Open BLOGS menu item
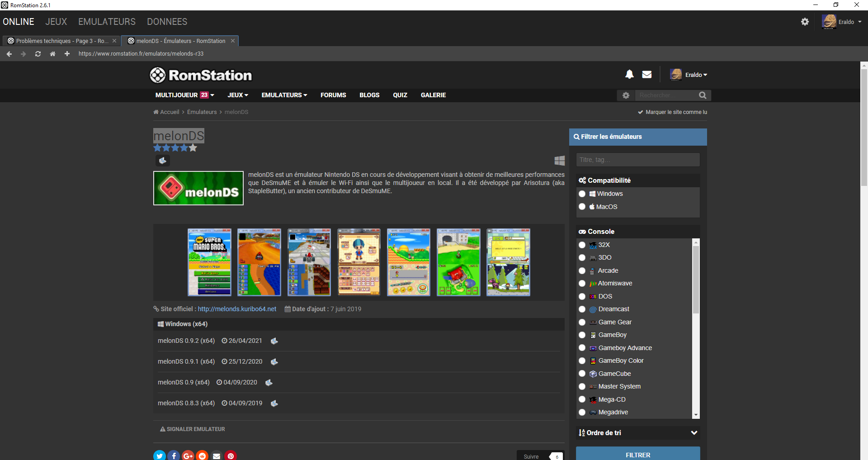Image resolution: width=868 pixels, height=460 pixels. (369, 95)
